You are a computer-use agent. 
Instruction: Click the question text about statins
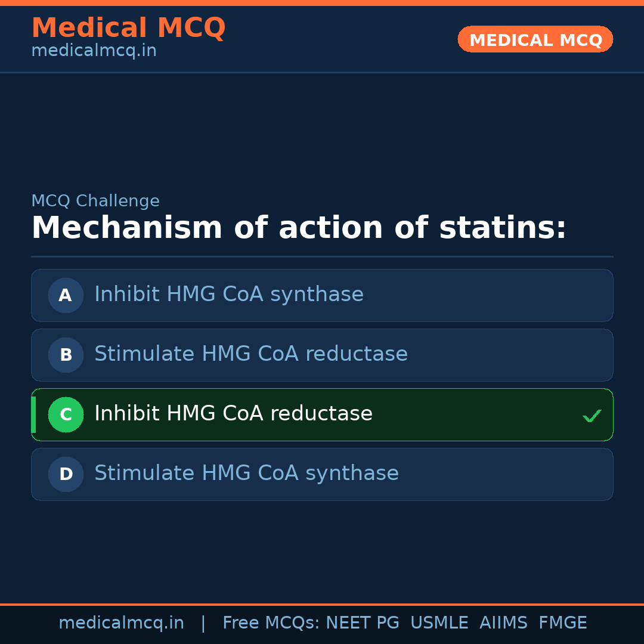pyautogui.click(x=298, y=228)
